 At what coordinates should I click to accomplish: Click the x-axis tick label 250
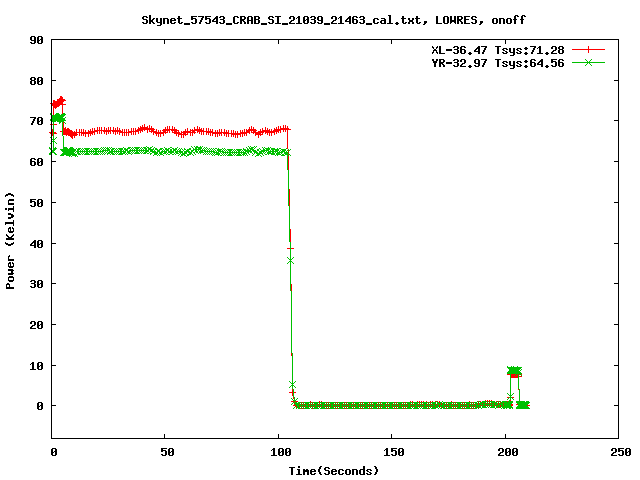click(621, 452)
